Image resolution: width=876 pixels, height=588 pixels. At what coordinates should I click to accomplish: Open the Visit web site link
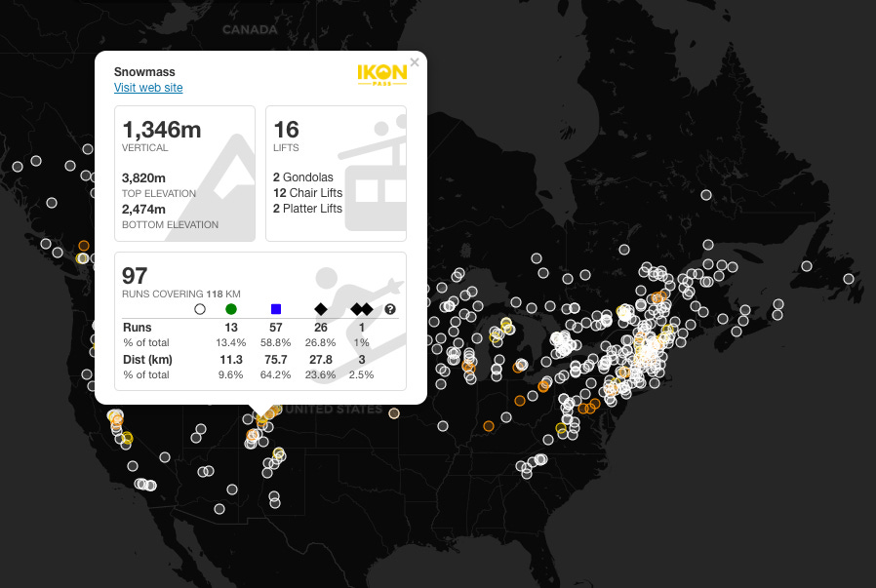pyautogui.click(x=148, y=88)
